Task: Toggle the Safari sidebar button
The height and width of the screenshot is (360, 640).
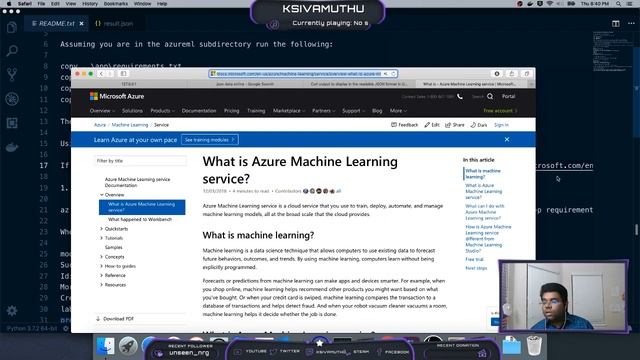Action: (x=123, y=74)
